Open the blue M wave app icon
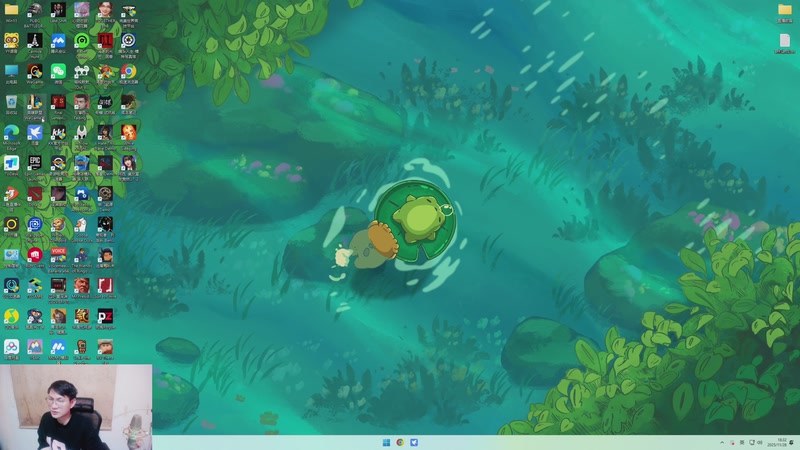The width and height of the screenshot is (800, 450). coord(58,346)
